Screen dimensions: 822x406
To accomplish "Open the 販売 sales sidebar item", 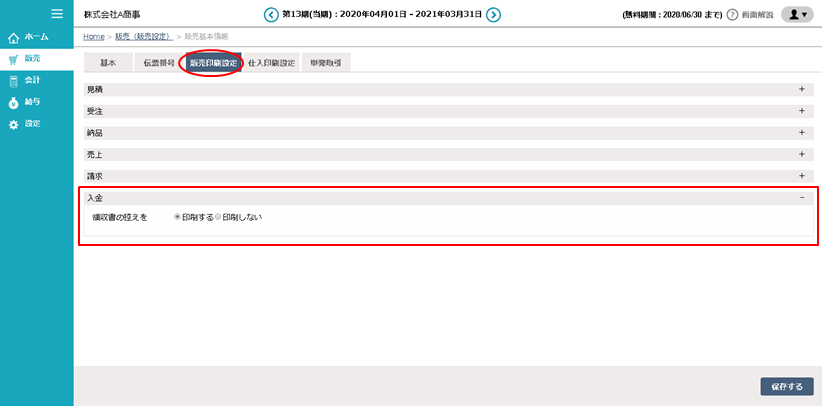I will [32, 59].
